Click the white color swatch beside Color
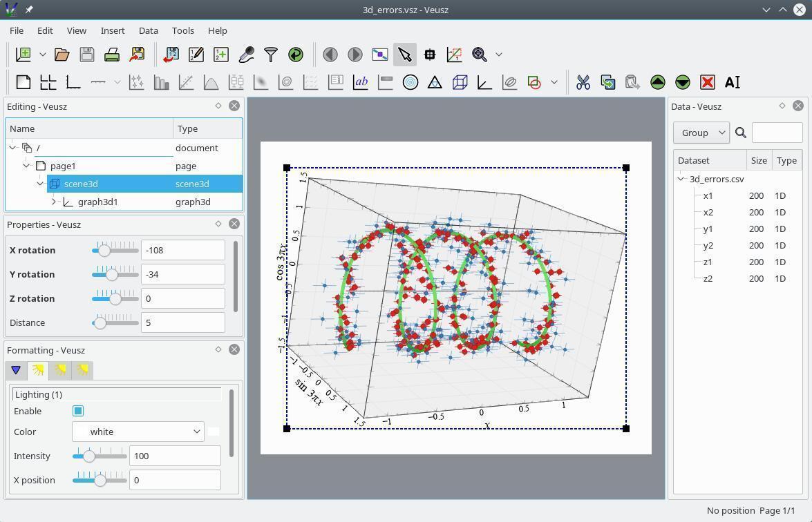The image size is (812, 522). click(214, 432)
